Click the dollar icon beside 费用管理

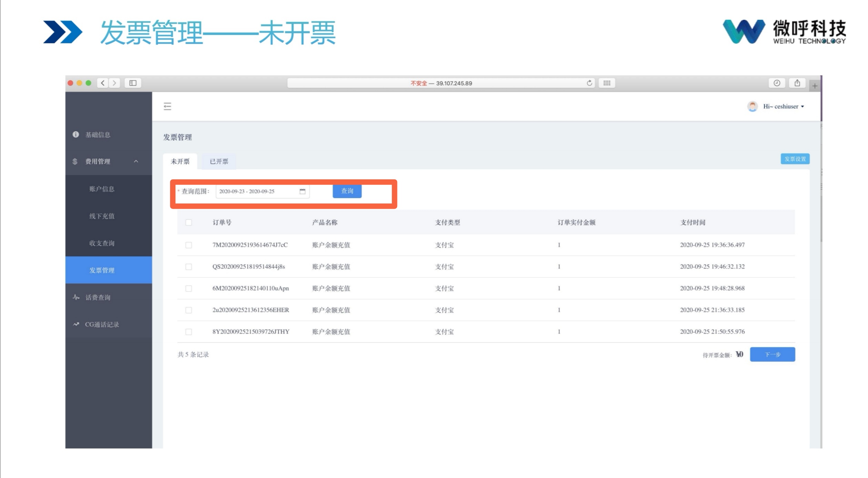[x=75, y=161]
